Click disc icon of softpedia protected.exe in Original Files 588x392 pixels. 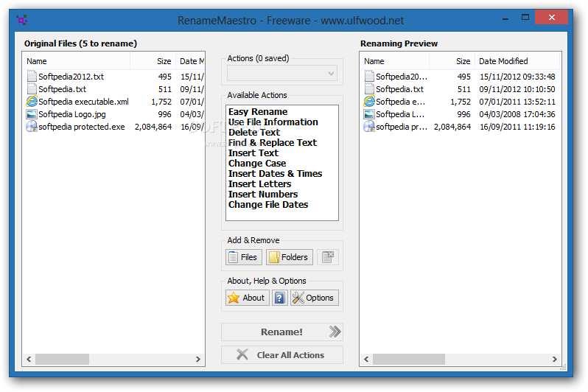point(32,127)
